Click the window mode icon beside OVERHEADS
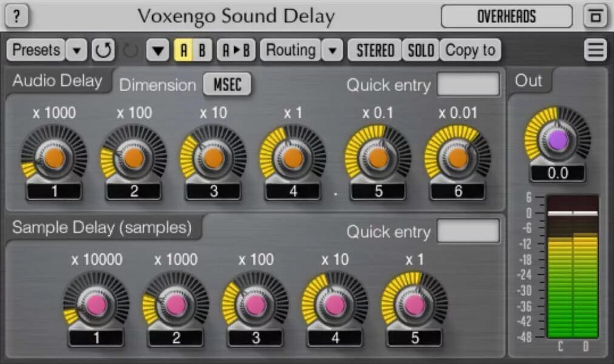Image resolution: width=614 pixels, height=364 pixels. click(595, 16)
